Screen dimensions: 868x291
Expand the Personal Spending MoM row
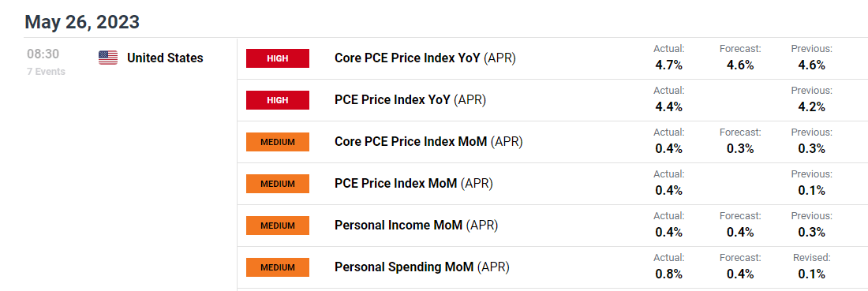point(552,267)
